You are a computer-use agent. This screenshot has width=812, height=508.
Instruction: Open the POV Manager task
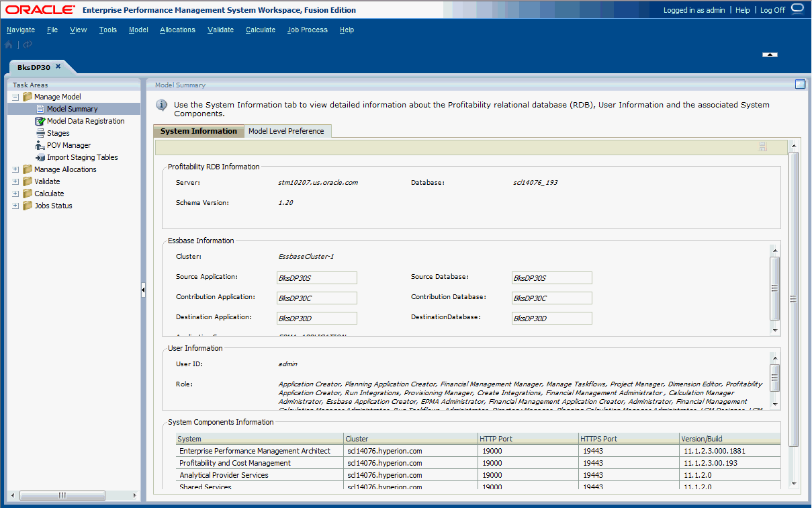coord(69,145)
